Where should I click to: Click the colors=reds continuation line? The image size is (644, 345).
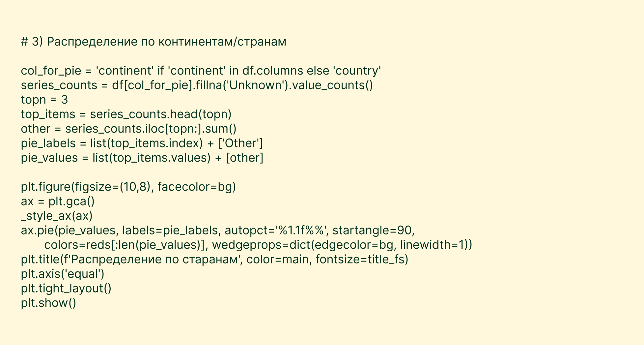[x=258, y=245]
